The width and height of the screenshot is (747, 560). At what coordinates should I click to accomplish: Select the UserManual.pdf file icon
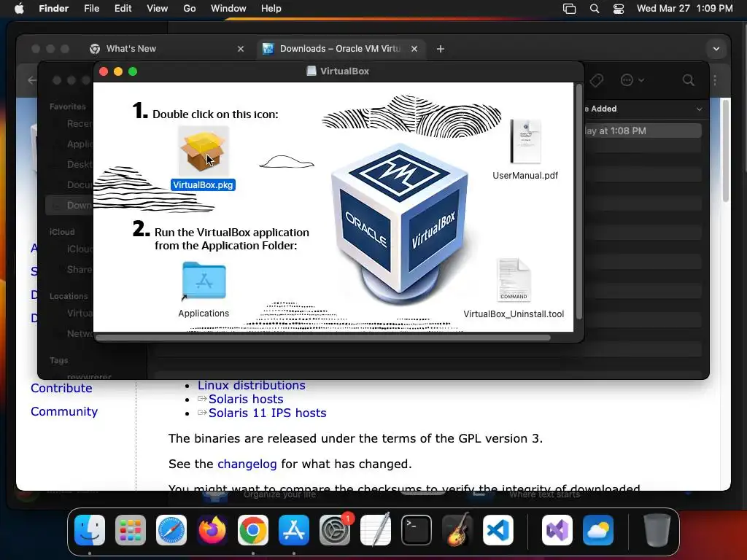pyautogui.click(x=525, y=141)
